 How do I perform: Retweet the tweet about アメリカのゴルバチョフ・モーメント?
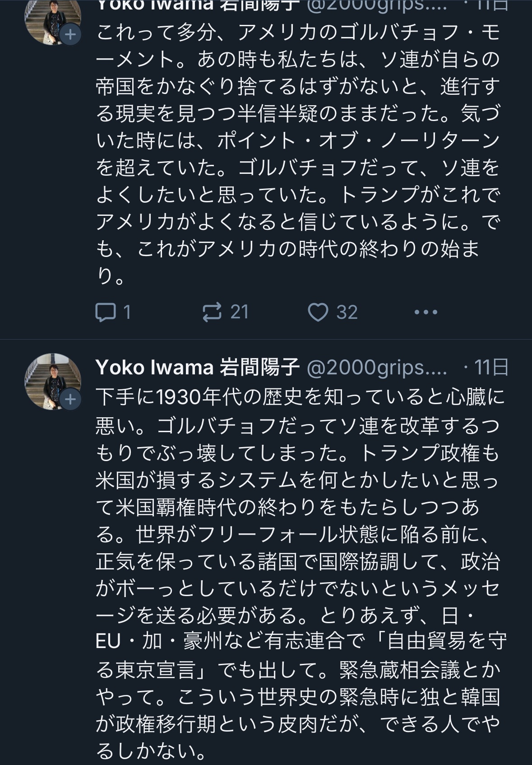[212, 312]
